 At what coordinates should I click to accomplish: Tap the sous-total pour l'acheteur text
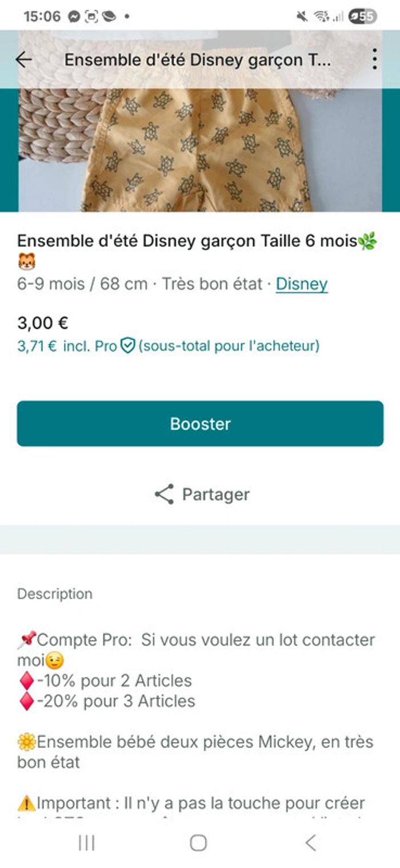pos(229,345)
